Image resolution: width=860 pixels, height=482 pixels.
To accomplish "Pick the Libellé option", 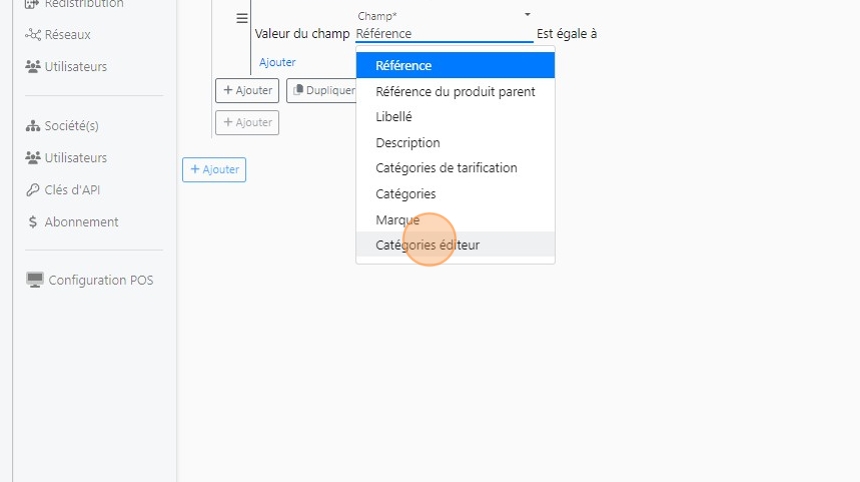I will point(455,117).
